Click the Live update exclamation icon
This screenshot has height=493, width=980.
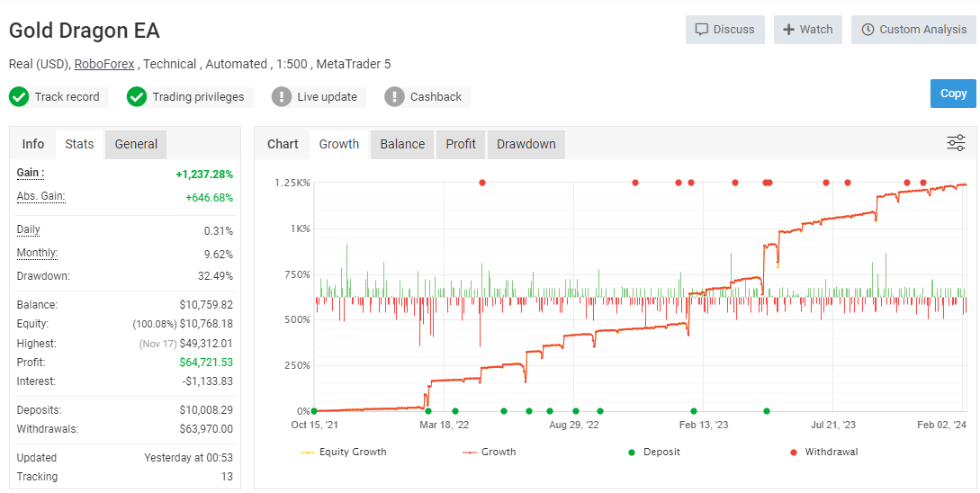tap(282, 97)
